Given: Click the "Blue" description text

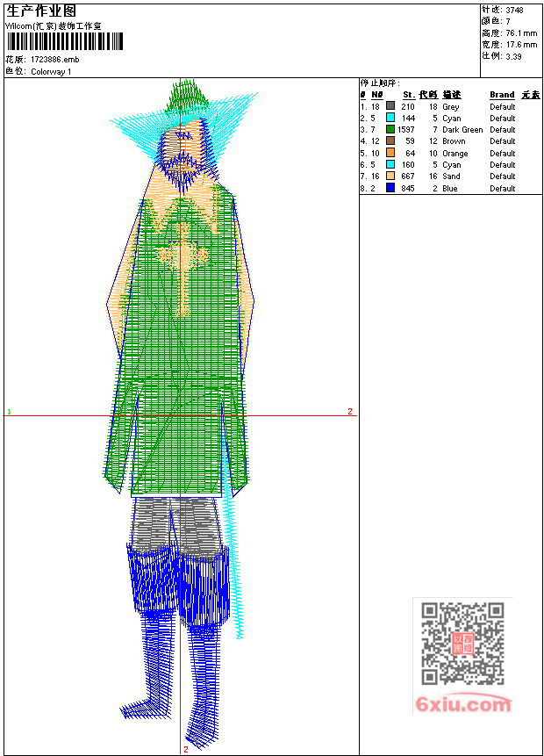Looking at the screenshot, I should coord(449,189).
